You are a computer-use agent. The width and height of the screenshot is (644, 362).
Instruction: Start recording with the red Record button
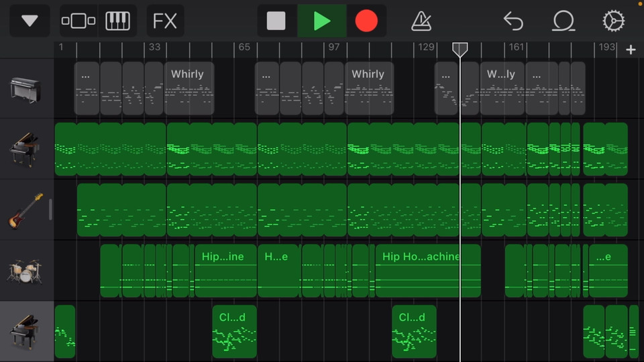[x=366, y=21]
